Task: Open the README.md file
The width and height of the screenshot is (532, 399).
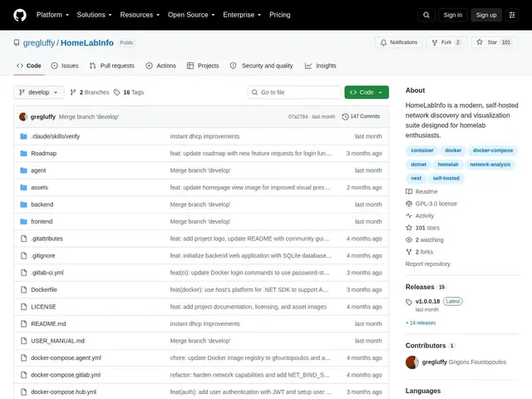Action: point(48,323)
